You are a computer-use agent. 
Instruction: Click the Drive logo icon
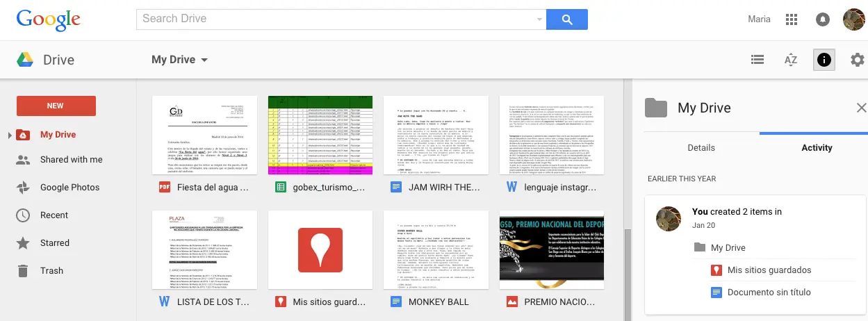26,60
